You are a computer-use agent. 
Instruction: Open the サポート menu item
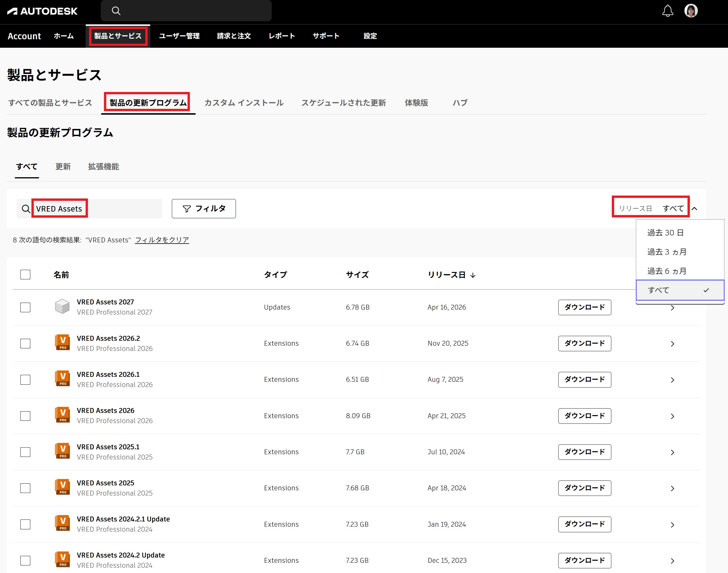point(326,36)
